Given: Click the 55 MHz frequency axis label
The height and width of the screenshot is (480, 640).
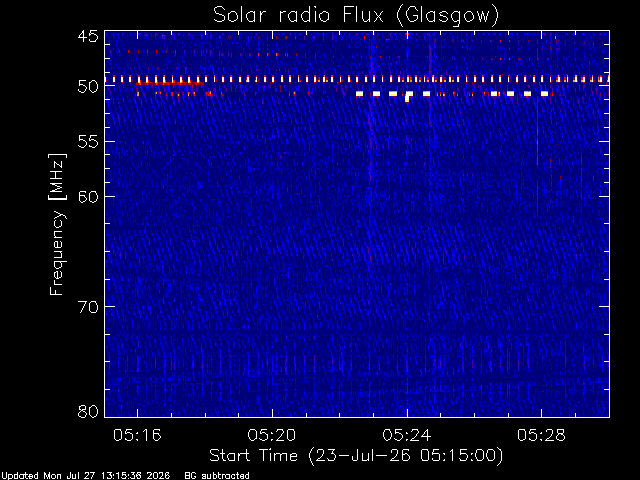Looking at the screenshot, I should (x=88, y=141).
